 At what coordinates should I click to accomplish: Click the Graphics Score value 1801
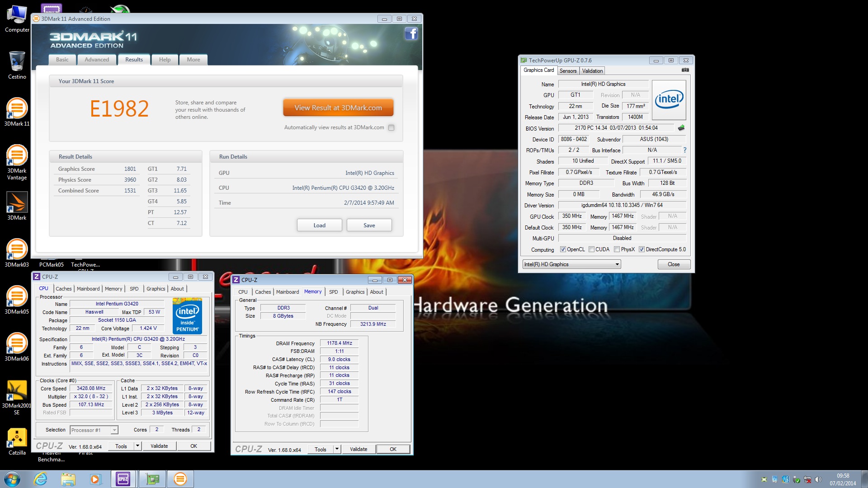point(130,169)
